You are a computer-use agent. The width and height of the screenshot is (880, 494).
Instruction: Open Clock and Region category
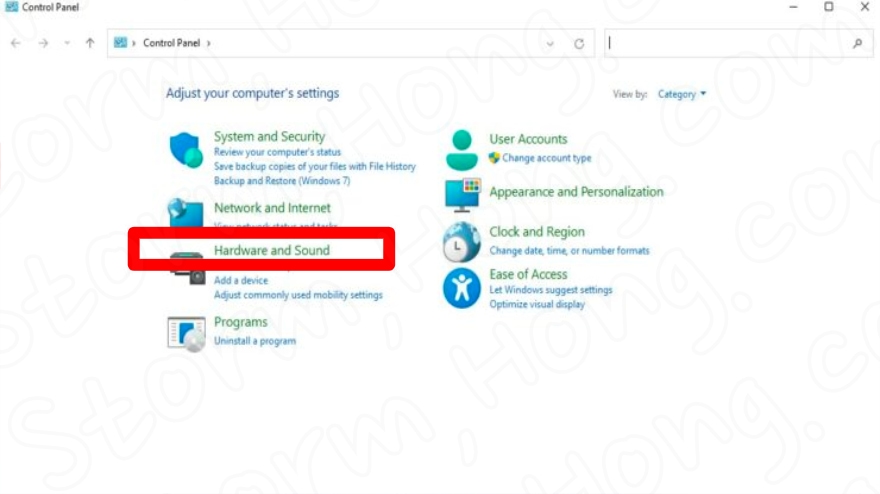click(537, 232)
